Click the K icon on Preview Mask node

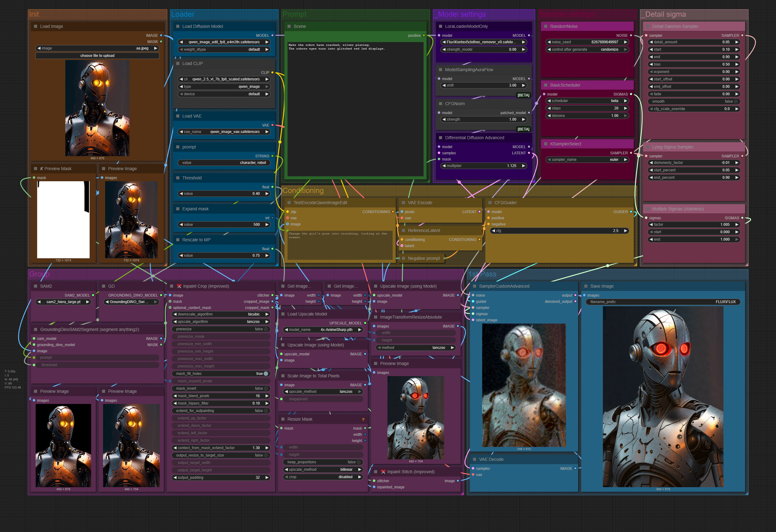click(x=41, y=169)
